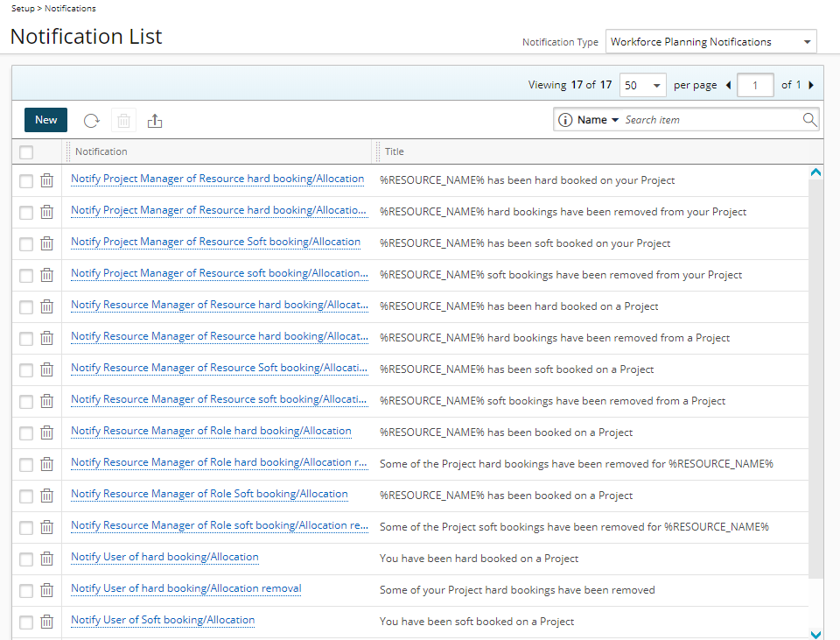
Task: Click the scroll down arrow of the list
Action: [x=815, y=634]
